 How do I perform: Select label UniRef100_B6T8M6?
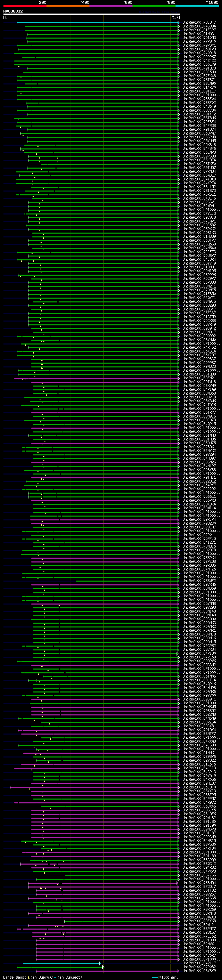tap(199, 118)
